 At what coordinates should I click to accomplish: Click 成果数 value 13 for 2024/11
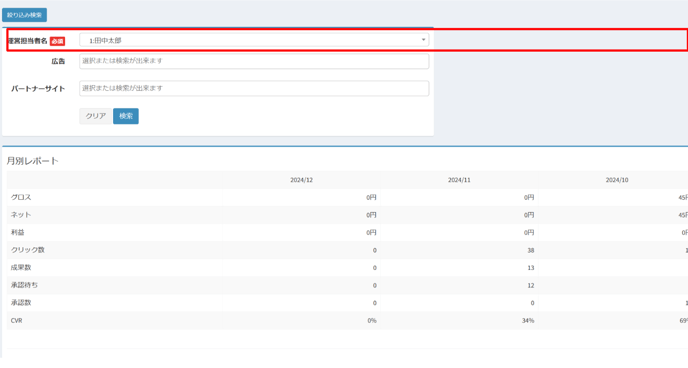click(x=530, y=268)
